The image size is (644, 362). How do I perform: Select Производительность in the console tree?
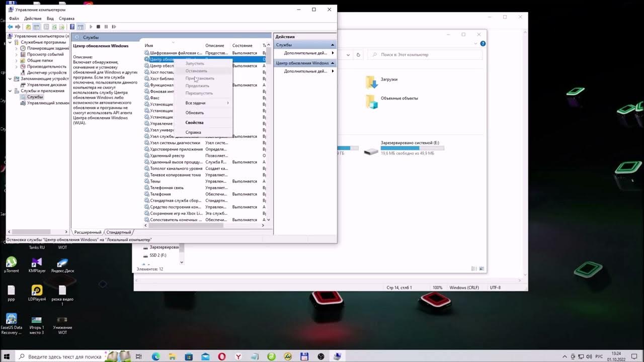tap(46, 66)
